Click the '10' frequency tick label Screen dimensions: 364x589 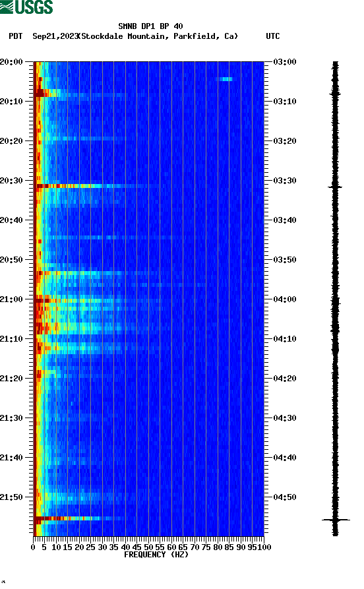point(56,547)
